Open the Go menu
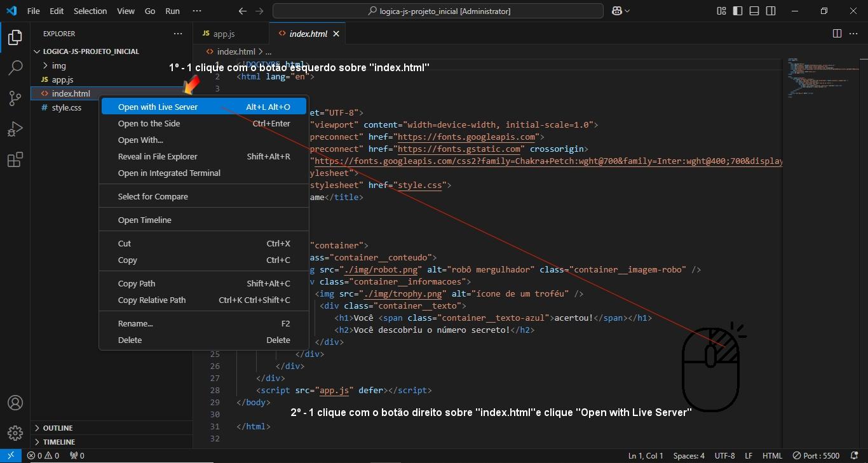Image resolution: width=868 pixels, height=463 pixels. pos(150,11)
